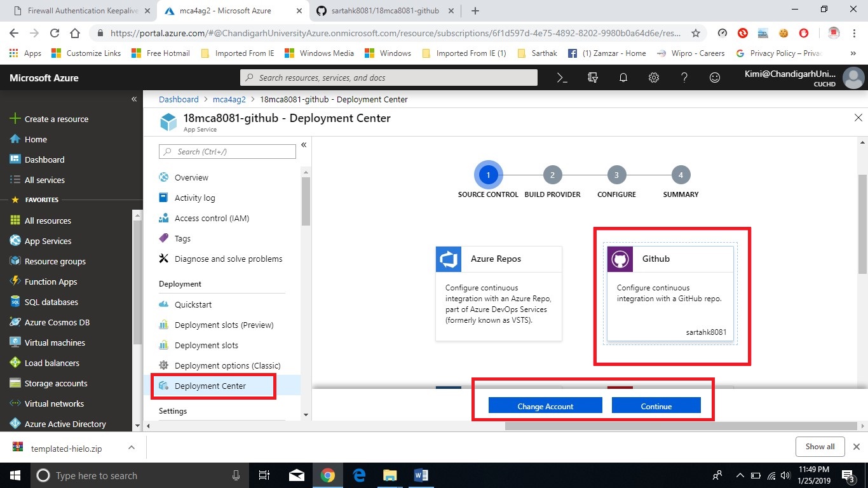The image size is (868, 488).
Task: Open File Explorer from the taskbar
Action: [390, 475]
